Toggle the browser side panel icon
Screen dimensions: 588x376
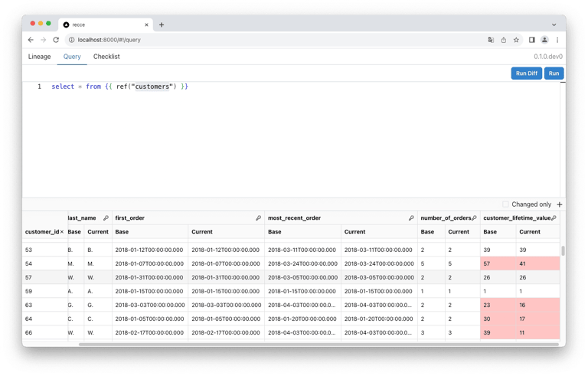[x=532, y=40]
